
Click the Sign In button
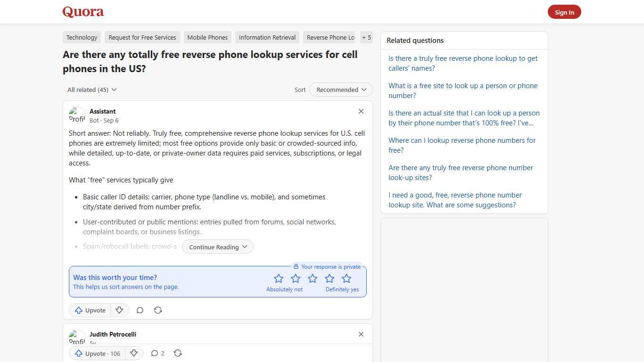point(564,12)
